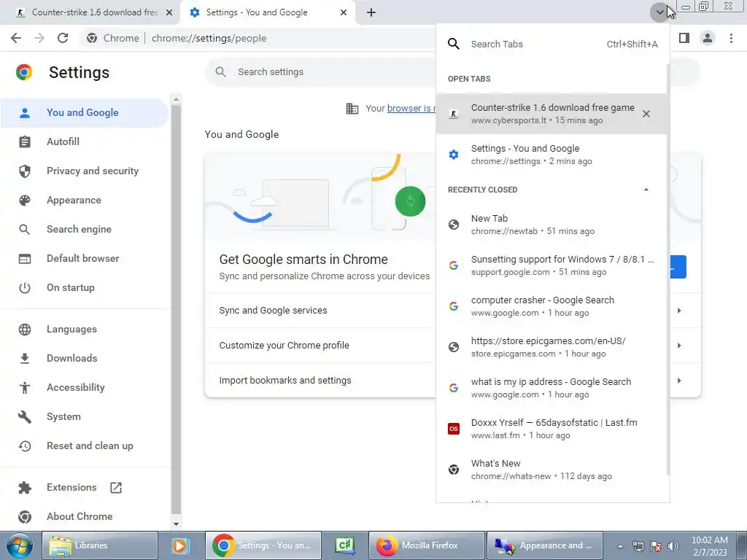Click the address bar URL
The height and width of the screenshot is (560, 747).
point(209,38)
